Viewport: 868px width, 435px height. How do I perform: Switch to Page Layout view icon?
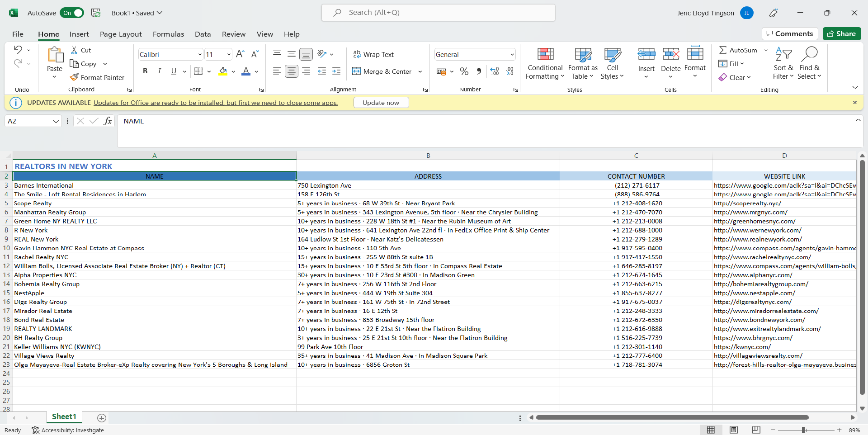tap(733, 430)
